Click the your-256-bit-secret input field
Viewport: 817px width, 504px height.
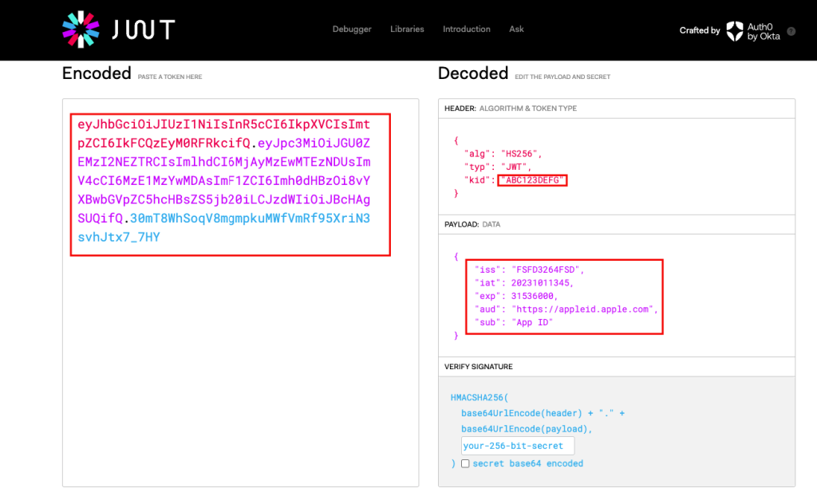click(517, 446)
